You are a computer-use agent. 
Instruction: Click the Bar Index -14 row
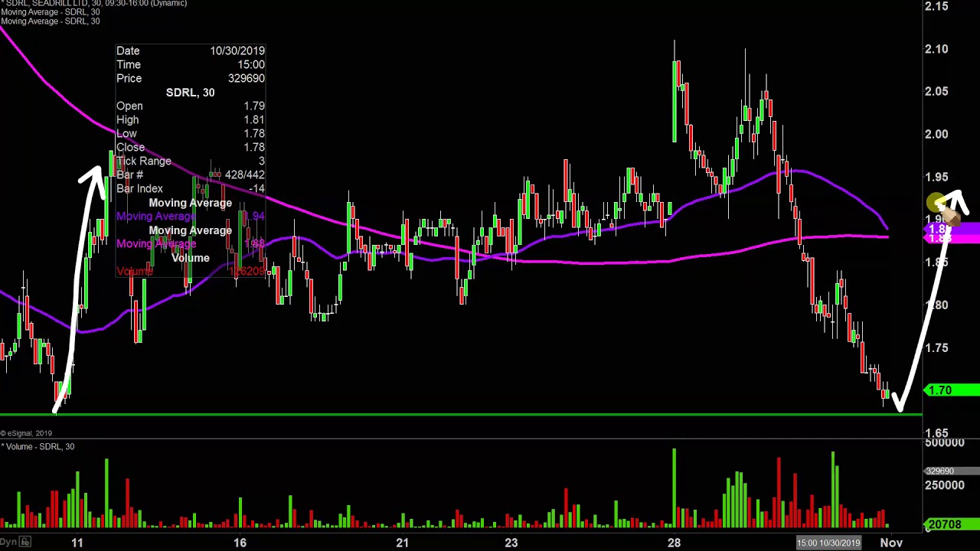[x=190, y=188]
